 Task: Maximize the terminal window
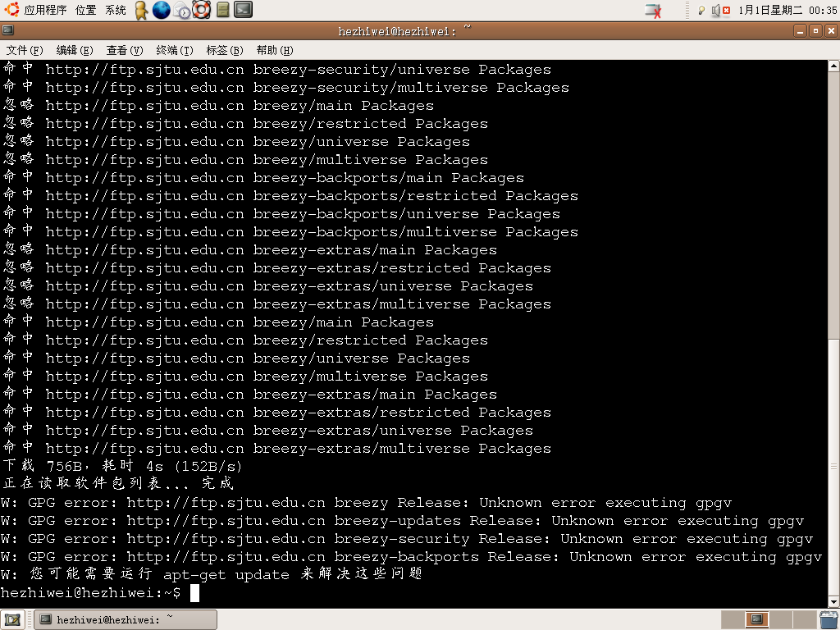[816, 31]
